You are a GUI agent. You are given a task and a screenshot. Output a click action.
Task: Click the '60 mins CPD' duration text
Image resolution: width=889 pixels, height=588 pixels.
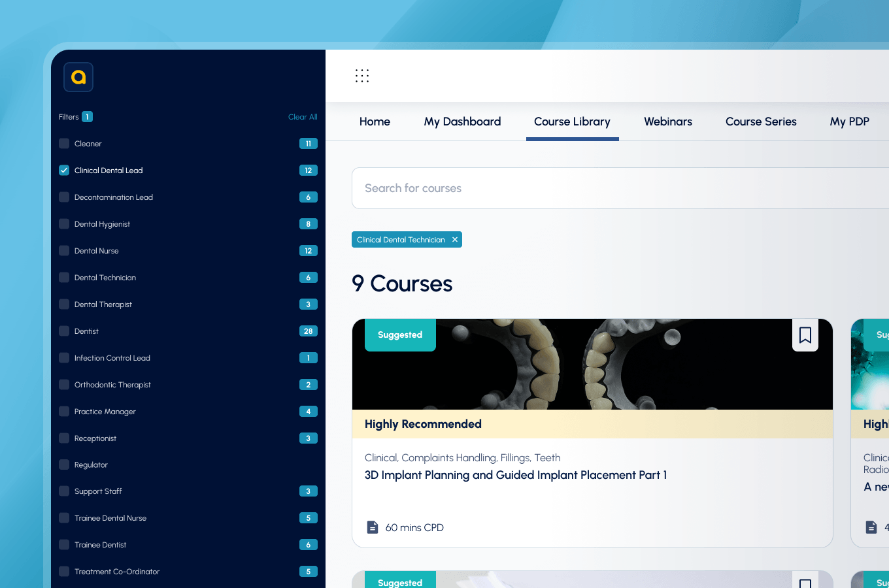(414, 528)
